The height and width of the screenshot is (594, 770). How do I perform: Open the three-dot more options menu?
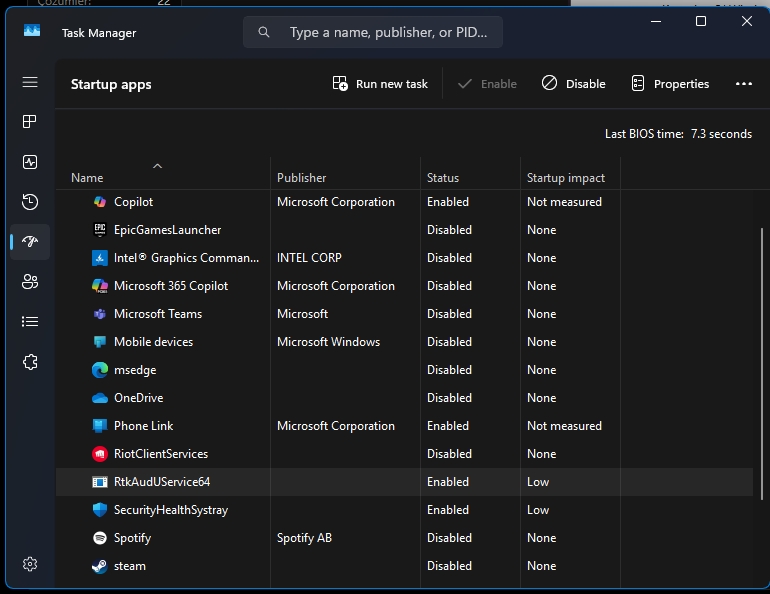tap(743, 84)
